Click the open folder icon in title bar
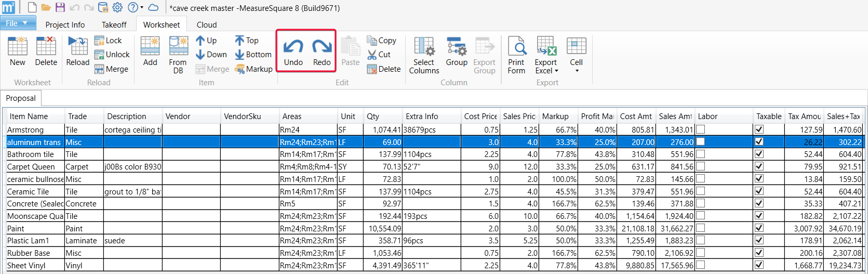The width and height of the screenshot is (868, 274). 46,7
